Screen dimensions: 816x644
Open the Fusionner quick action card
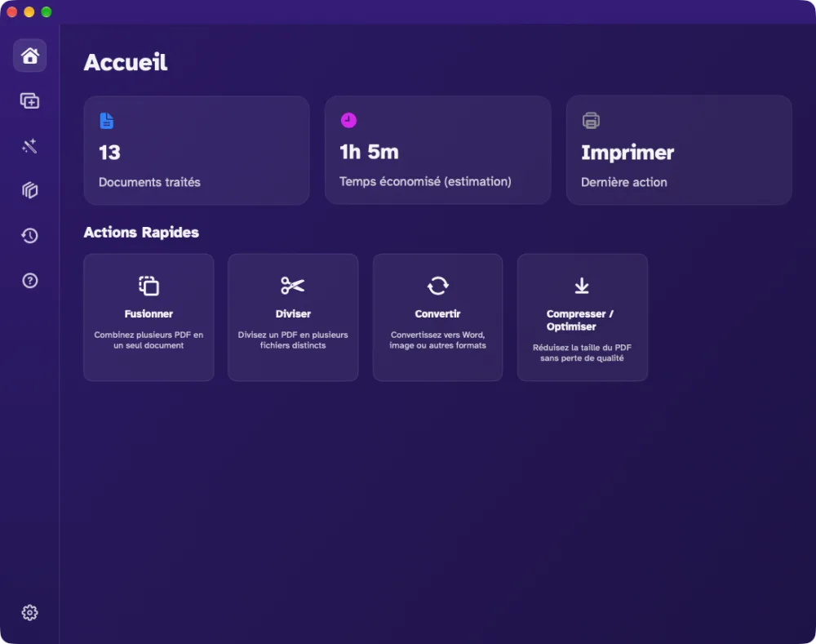click(149, 317)
